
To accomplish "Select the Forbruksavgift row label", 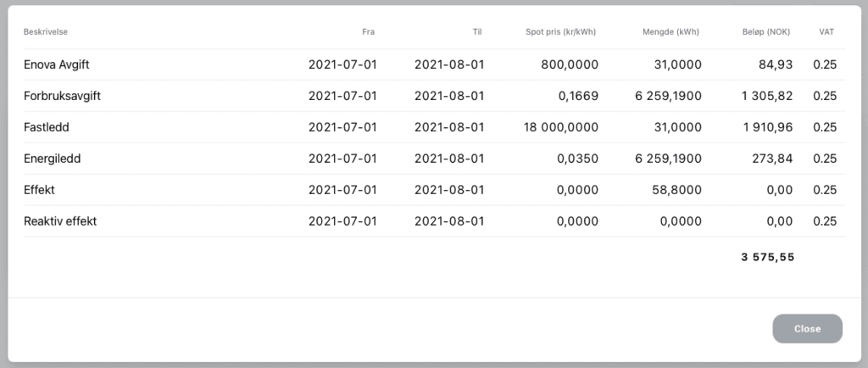I will [x=62, y=96].
